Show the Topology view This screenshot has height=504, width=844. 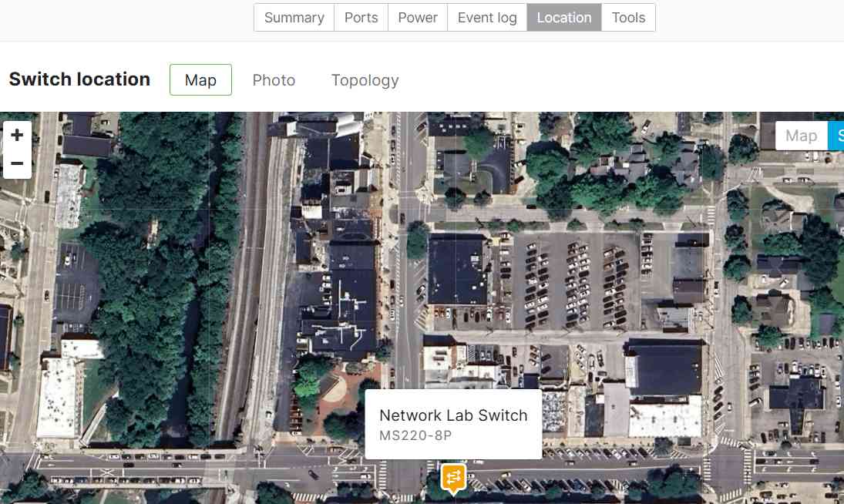pos(365,80)
